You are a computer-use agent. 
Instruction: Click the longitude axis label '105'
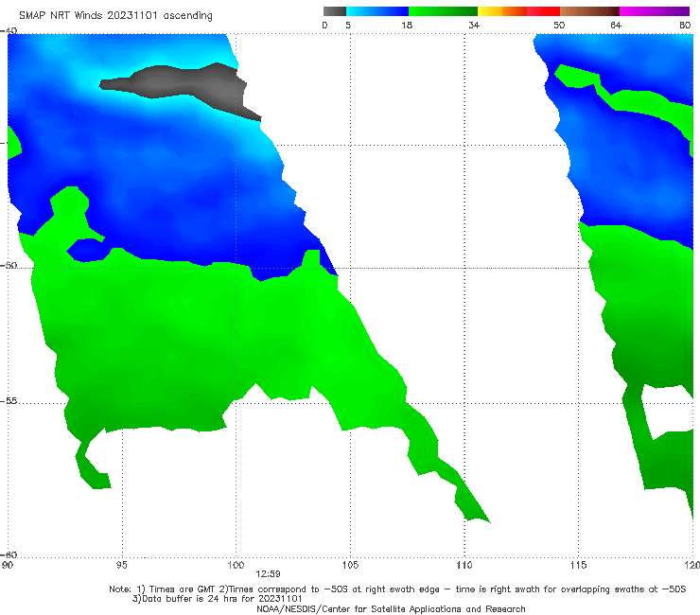pyautogui.click(x=350, y=566)
